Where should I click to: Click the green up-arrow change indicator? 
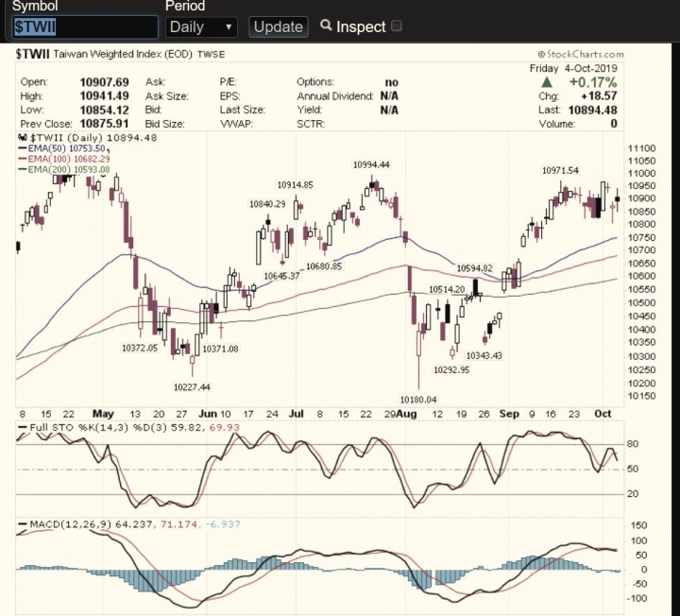coord(547,81)
